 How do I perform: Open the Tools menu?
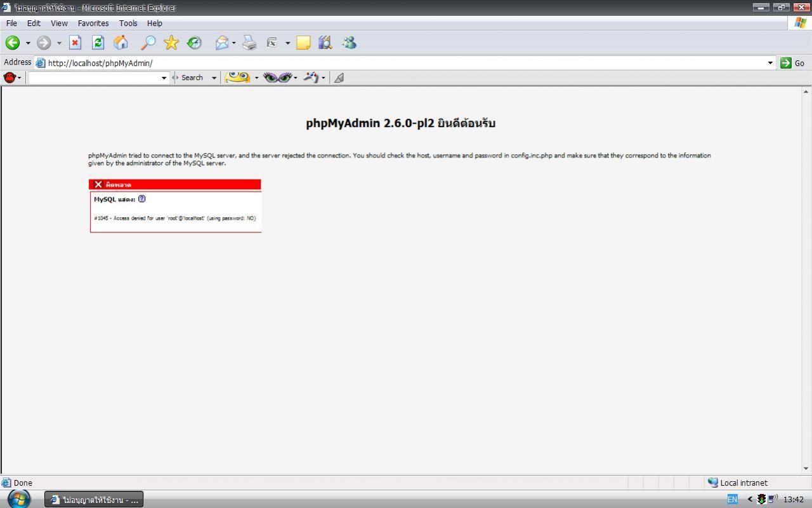(128, 23)
